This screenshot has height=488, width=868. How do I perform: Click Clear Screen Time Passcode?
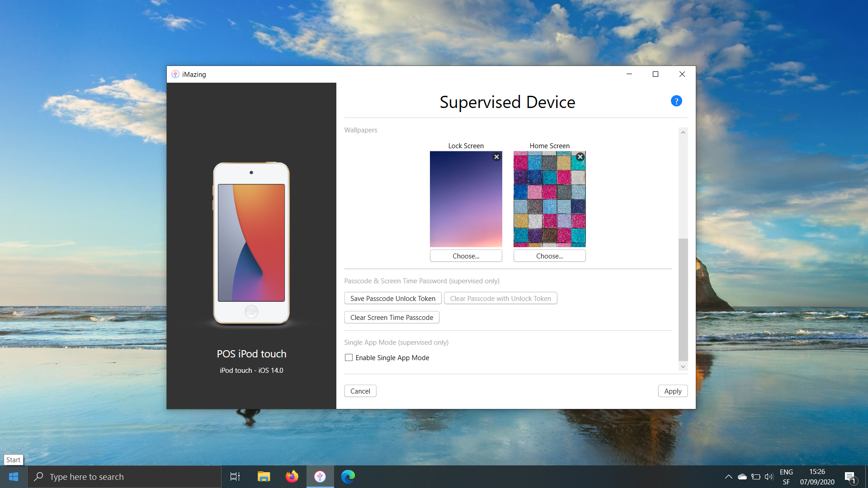(392, 317)
